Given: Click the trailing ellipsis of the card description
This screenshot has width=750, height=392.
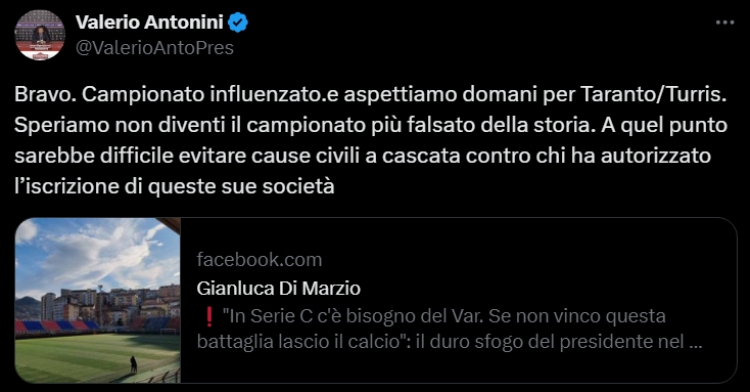Looking at the screenshot, I should 695,343.
